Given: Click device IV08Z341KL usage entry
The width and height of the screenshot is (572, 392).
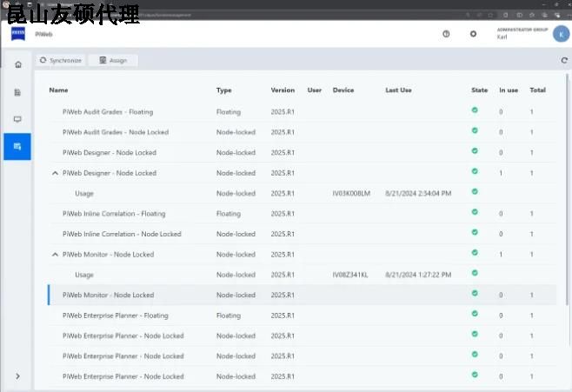Looking at the screenshot, I should point(350,275).
